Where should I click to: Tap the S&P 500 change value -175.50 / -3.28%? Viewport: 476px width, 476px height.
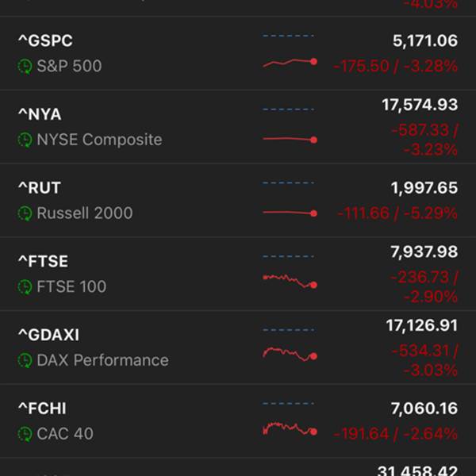pos(395,66)
